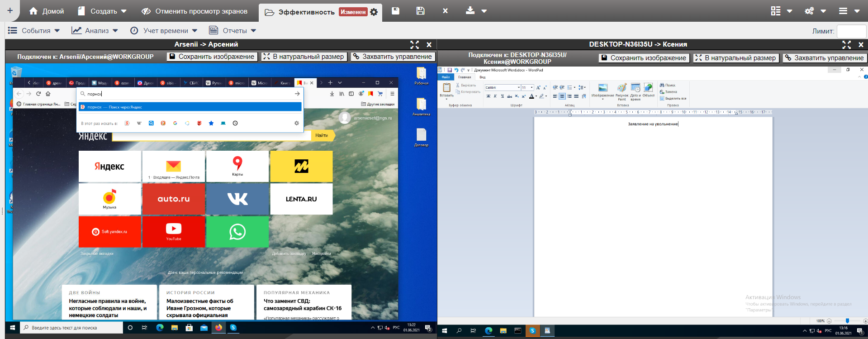
Task: Click shrink font icon in WordPad
Action: point(545,87)
